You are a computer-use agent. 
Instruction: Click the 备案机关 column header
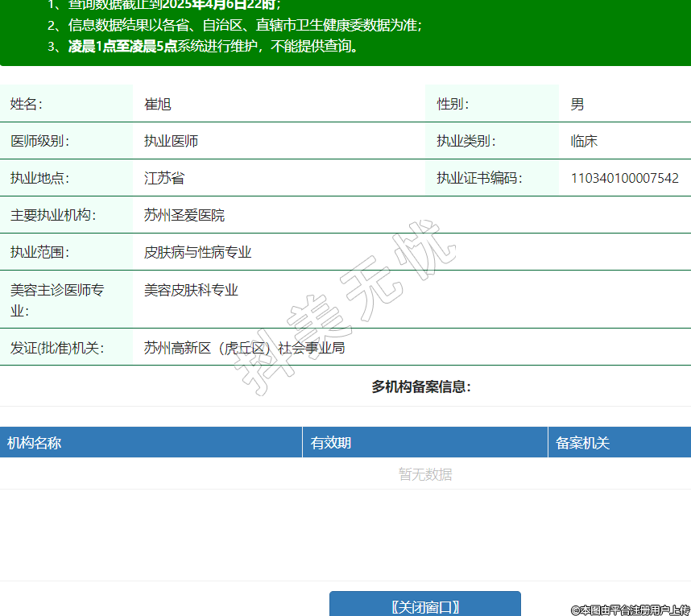pyautogui.click(x=583, y=443)
